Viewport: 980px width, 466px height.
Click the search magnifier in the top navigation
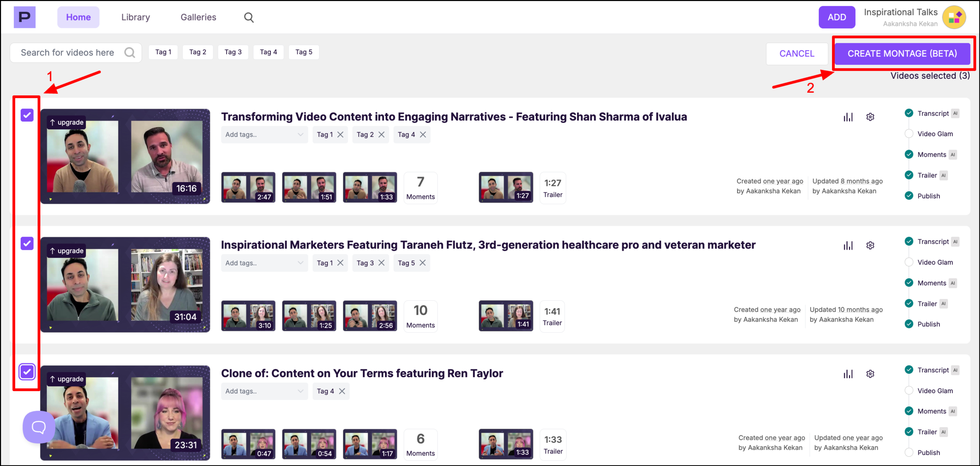[248, 17]
